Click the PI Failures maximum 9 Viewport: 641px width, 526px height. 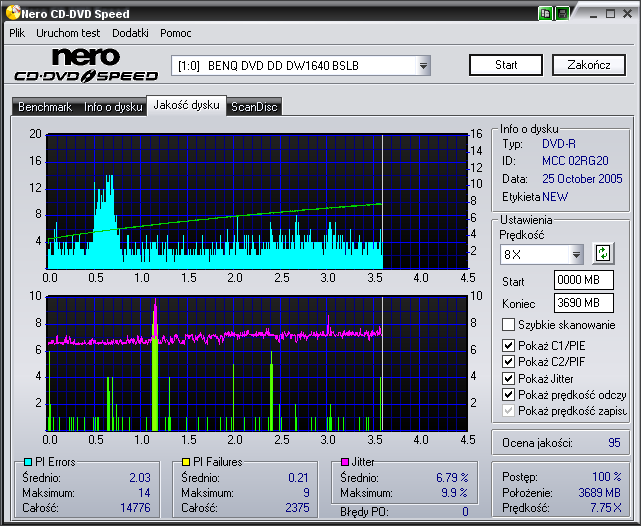pyautogui.click(x=306, y=493)
